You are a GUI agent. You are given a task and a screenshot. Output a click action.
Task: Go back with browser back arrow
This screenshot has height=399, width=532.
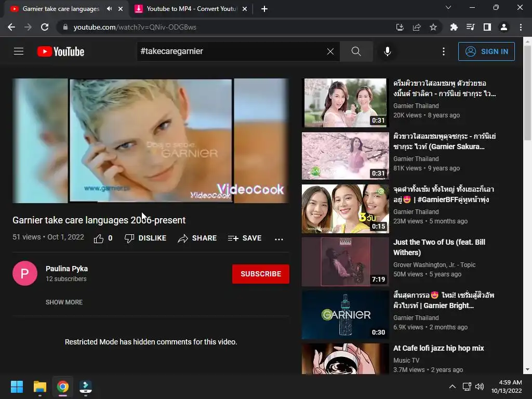[x=11, y=27]
